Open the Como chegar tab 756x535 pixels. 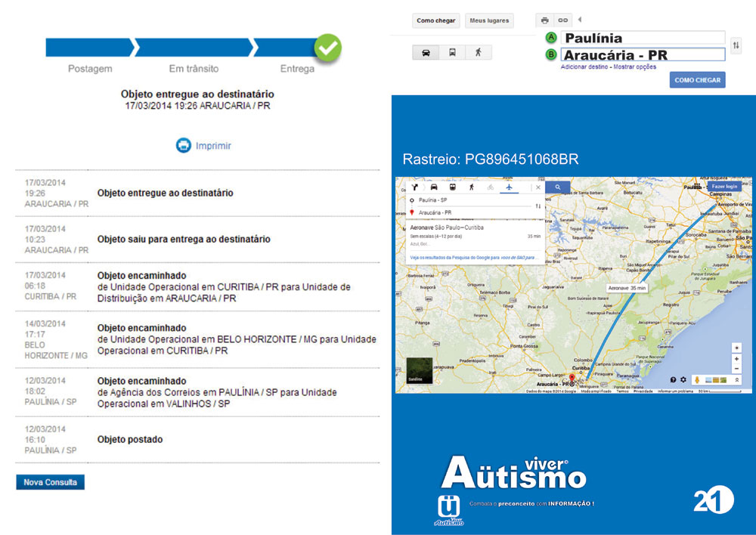[436, 20]
